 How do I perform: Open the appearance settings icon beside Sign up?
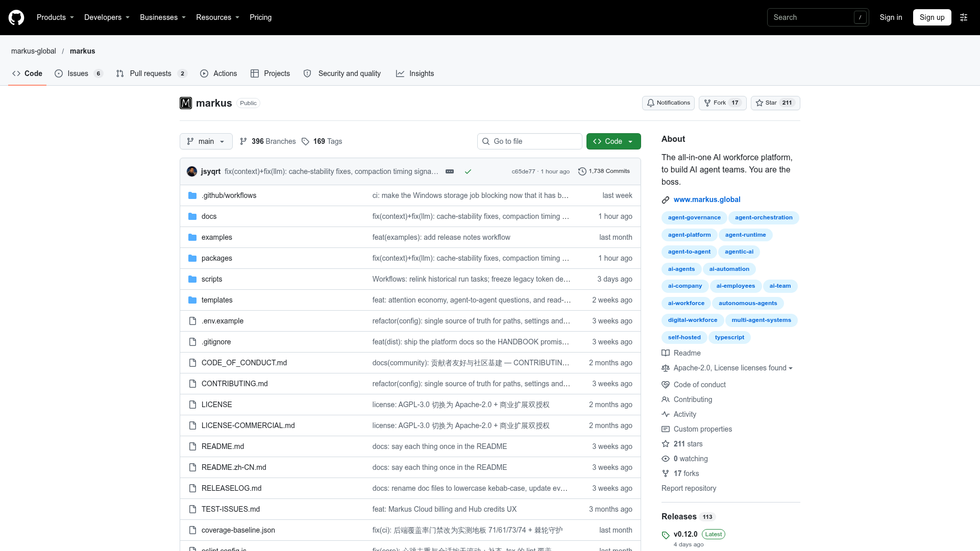(x=964, y=17)
